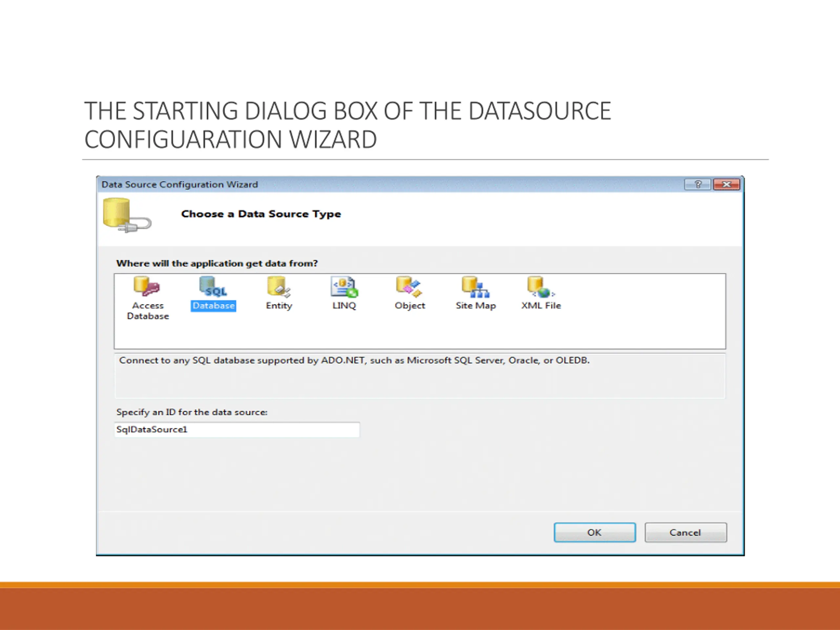This screenshot has height=630, width=840.
Task: Click the Object label text
Action: coord(410,306)
